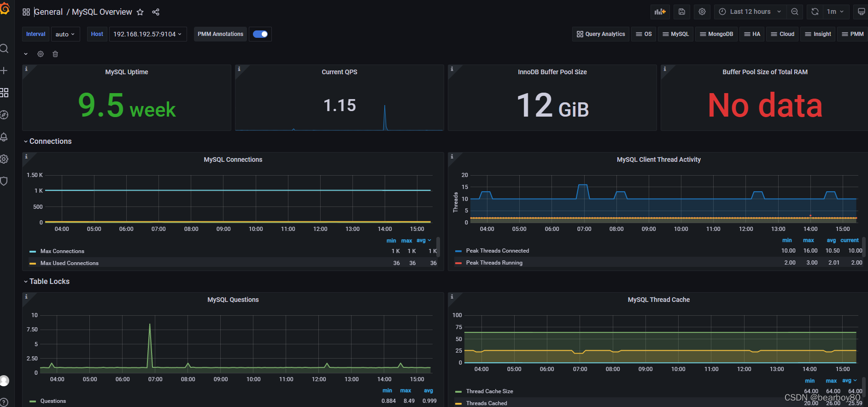The width and height of the screenshot is (868, 407).
Task: Open the Dashboards icon in the sidebar
Action: pos(4,93)
